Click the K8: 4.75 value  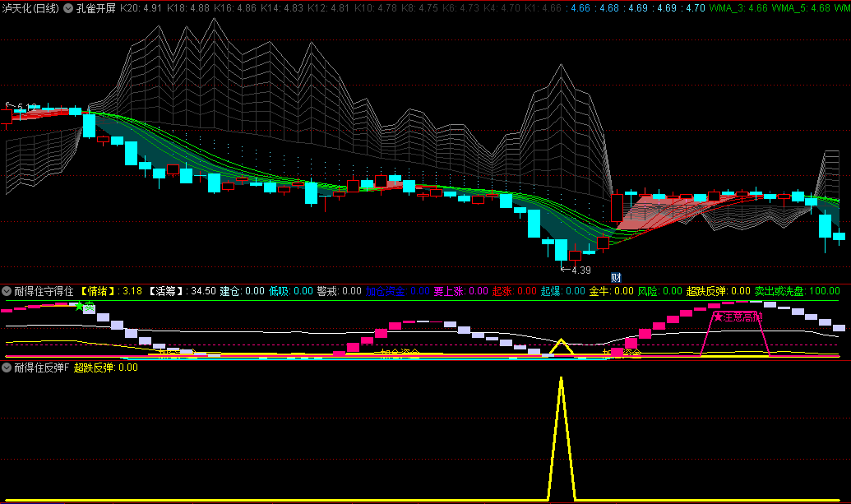click(419, 8)
